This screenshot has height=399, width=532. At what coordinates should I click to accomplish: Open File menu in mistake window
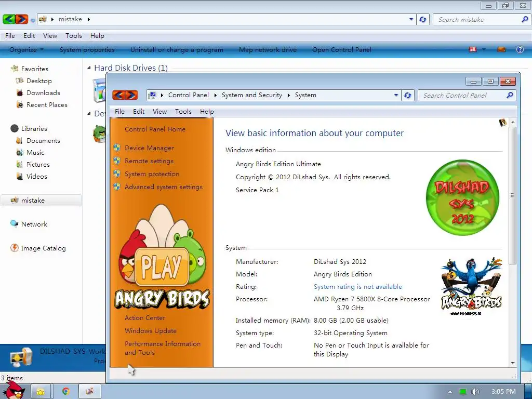[x=10, y=36]
